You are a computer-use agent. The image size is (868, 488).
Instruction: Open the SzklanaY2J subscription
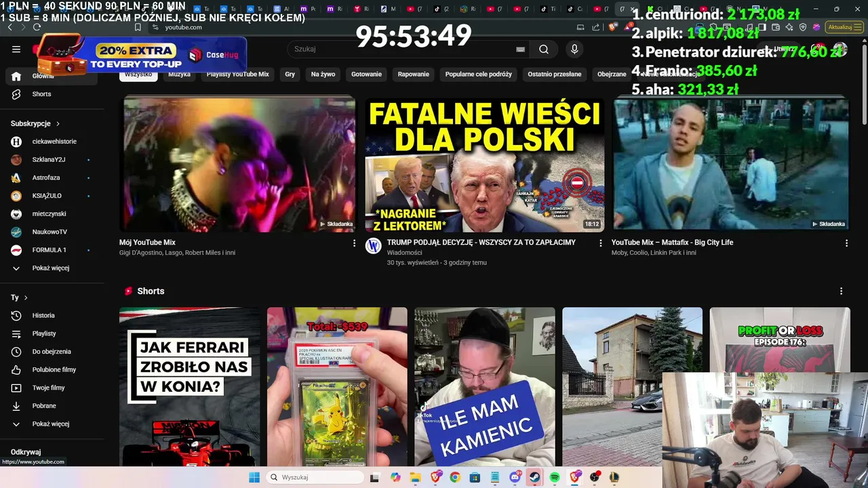click(52, 160)
